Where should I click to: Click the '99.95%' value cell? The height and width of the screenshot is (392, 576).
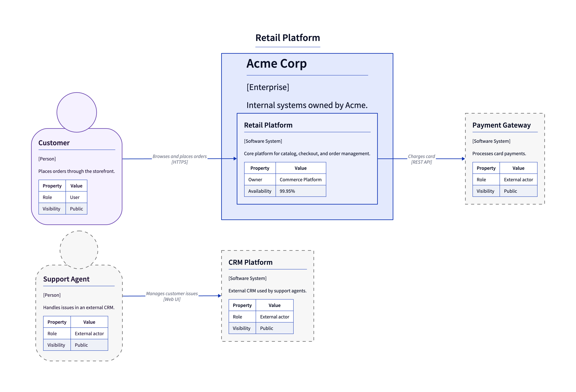[301, 191]
